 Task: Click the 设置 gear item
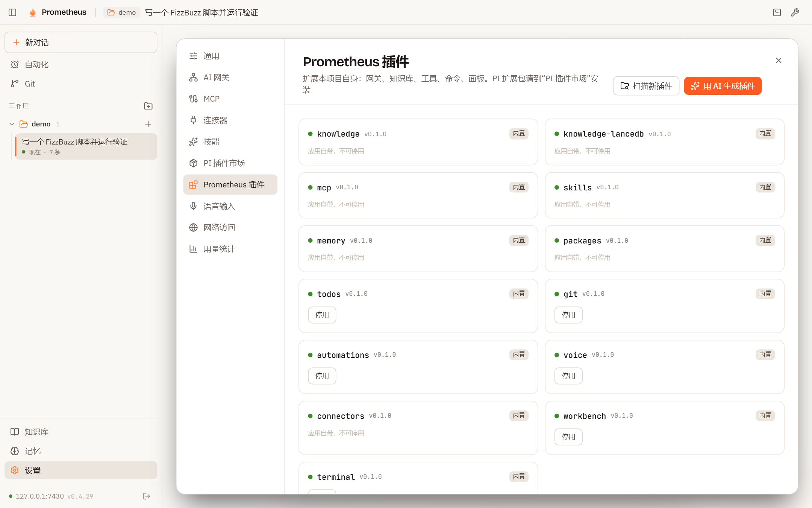coord(81,470)
